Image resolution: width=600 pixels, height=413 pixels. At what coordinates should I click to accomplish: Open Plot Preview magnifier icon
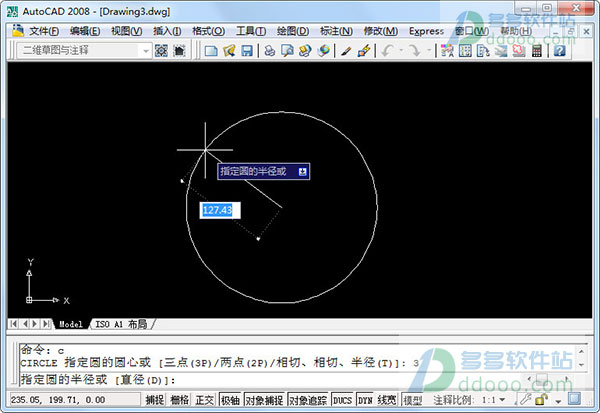tap(287, 51)
